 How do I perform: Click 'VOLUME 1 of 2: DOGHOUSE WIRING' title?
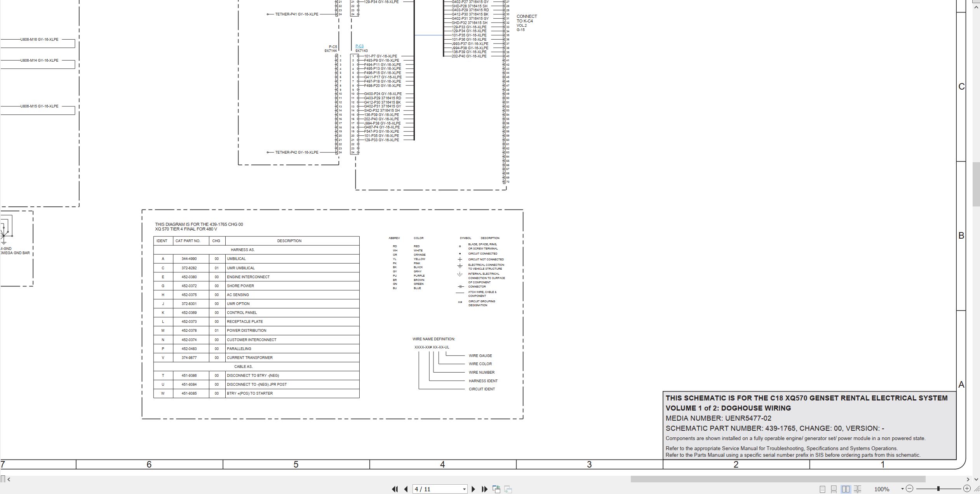(x=728, y=408)
